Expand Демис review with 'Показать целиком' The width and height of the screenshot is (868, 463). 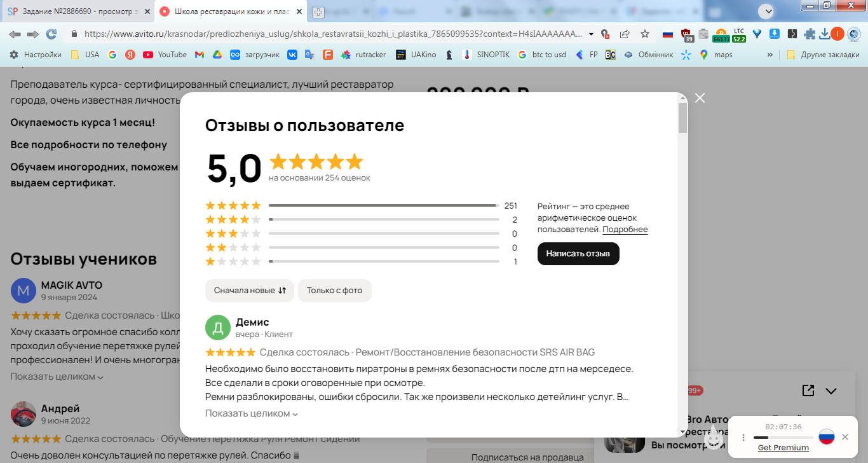[x=252, y=413]
